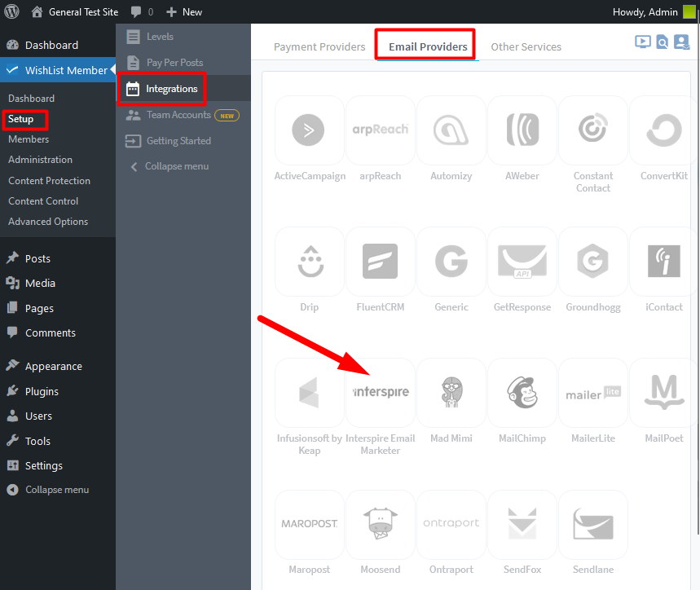Select the Sendlane provider

(593, 524)
